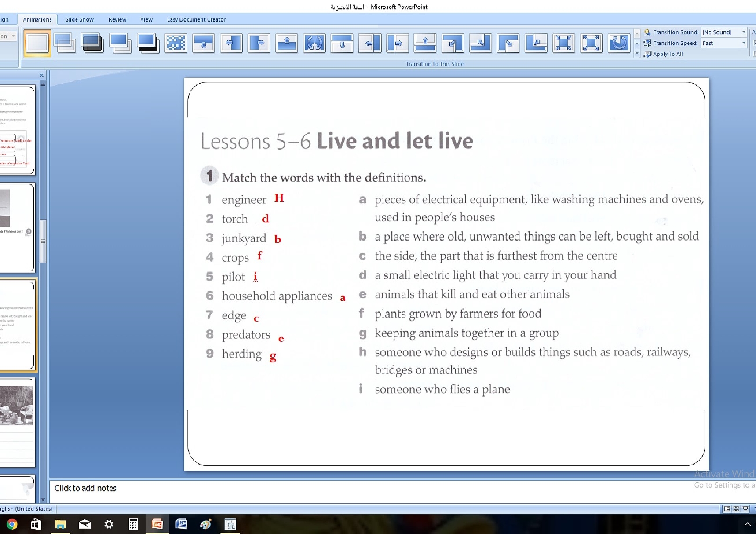The height and width of the screenshot is (534, 756).
Task: Open Microsoft Word from the taskbar
Action: tap(181, 524)
